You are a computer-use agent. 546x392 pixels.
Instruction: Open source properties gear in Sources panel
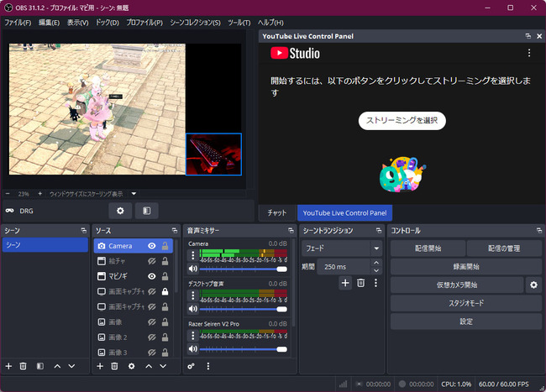pos(131,366)
